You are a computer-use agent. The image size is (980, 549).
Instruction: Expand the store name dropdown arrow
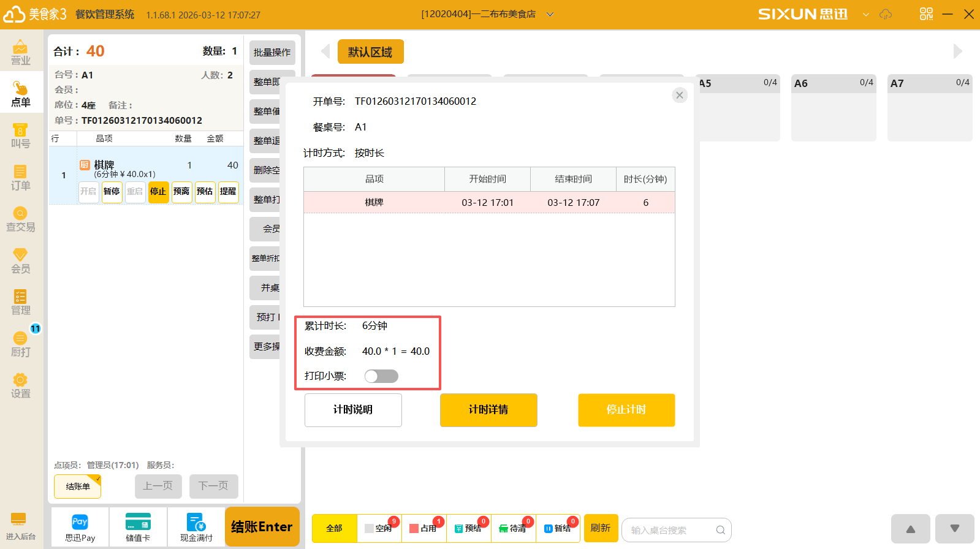tap(550, 15)
